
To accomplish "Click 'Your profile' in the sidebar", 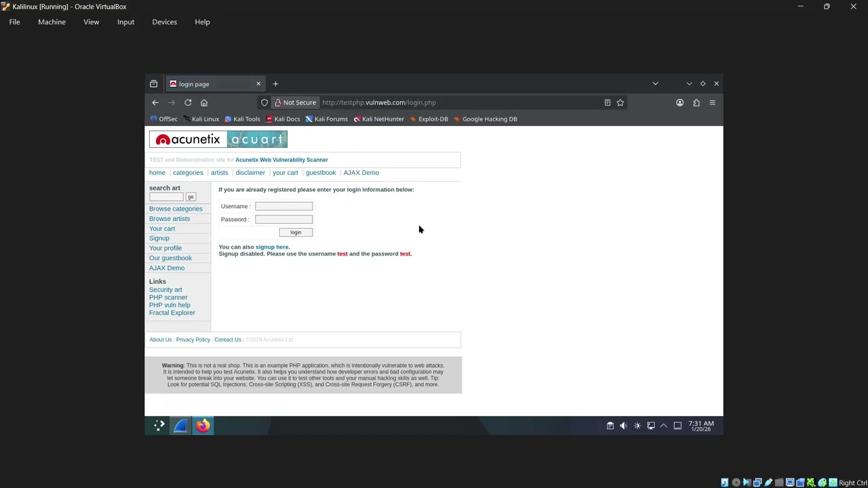I will tap(165, 248).
